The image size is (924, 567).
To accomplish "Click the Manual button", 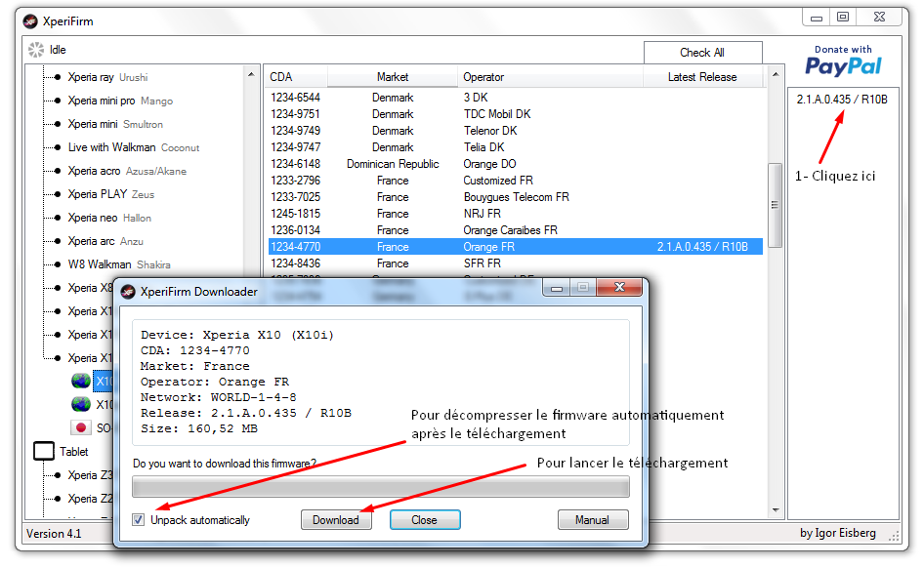I will [x=593, y=520].
